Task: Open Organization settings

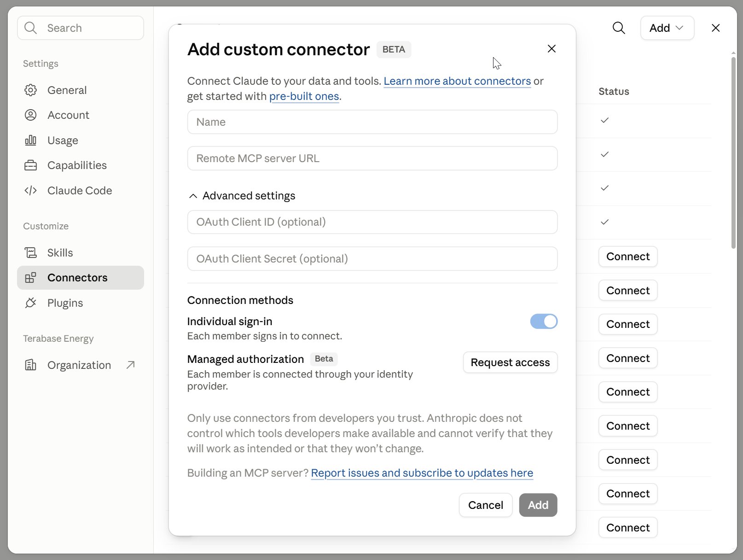Action: click(81, 365)
